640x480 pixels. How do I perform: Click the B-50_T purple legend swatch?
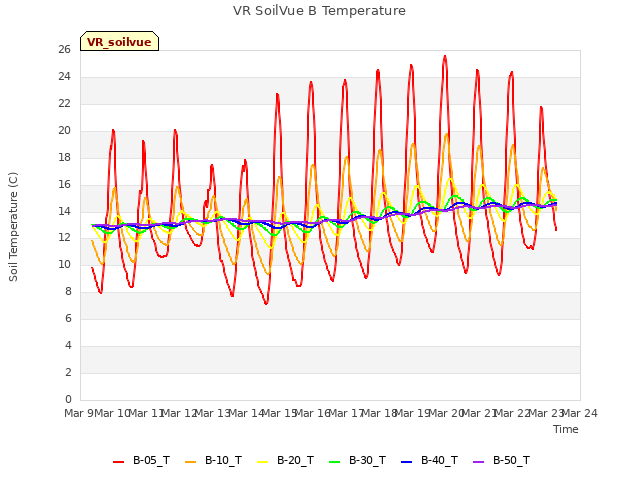[478, 462]
